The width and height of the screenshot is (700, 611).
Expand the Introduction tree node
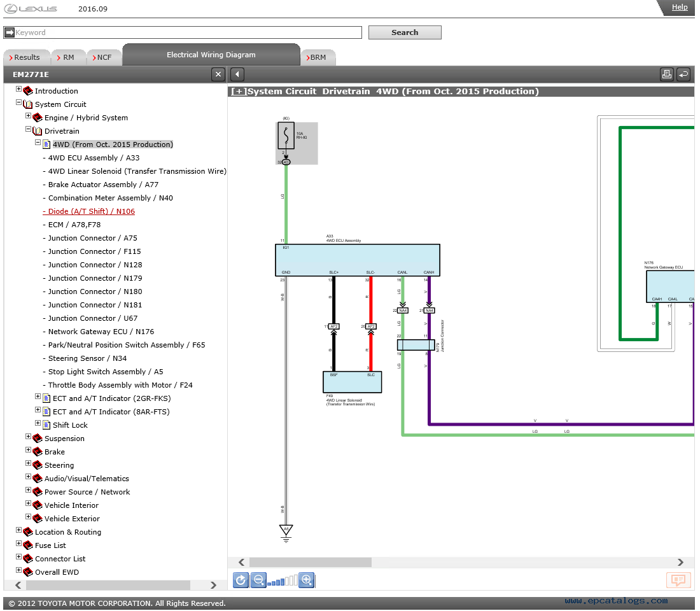[18, 89]
